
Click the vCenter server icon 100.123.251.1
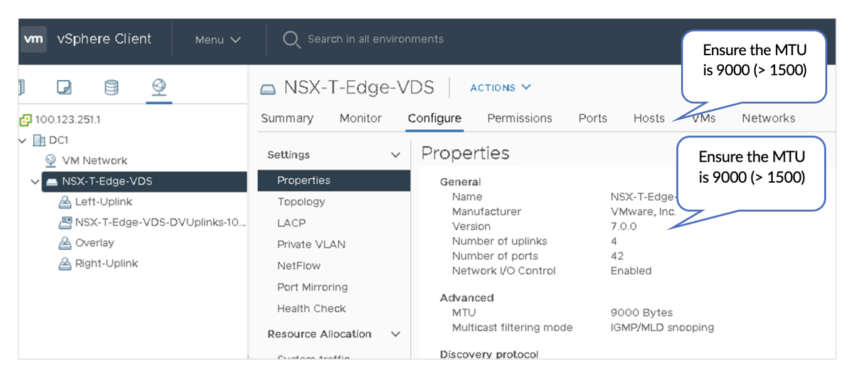pyautogui.click(x=26, y=119)
